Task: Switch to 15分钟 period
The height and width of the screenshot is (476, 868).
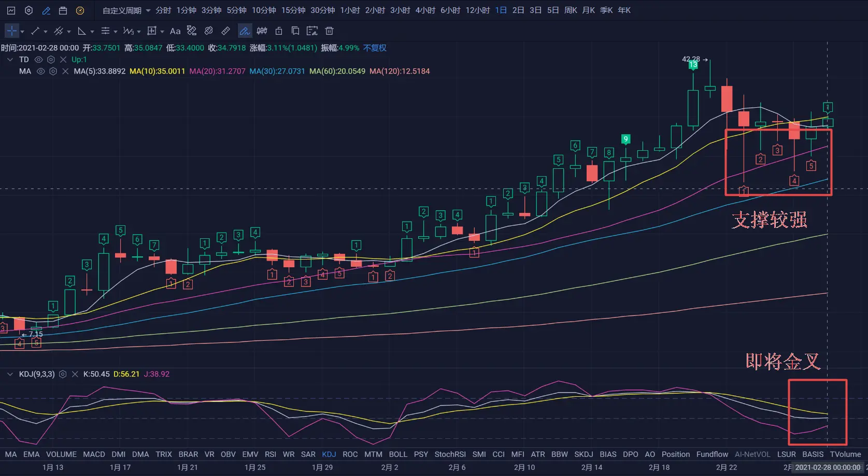Action: 293,10
